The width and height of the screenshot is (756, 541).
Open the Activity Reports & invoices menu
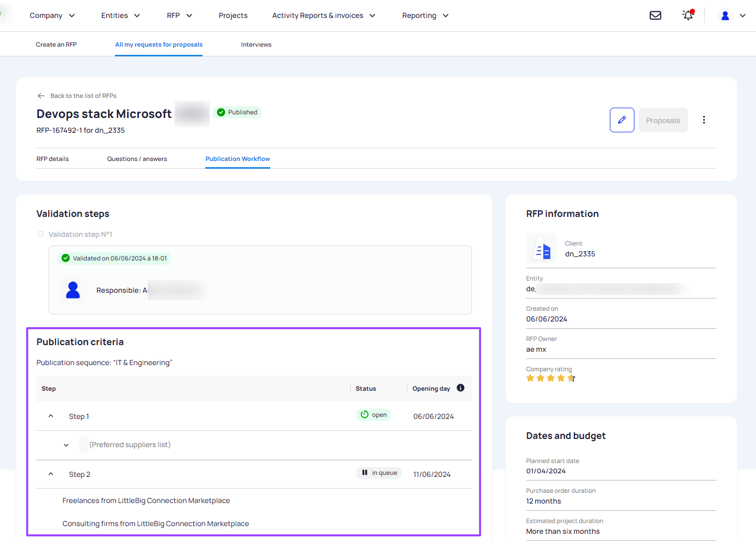(324, 16)
